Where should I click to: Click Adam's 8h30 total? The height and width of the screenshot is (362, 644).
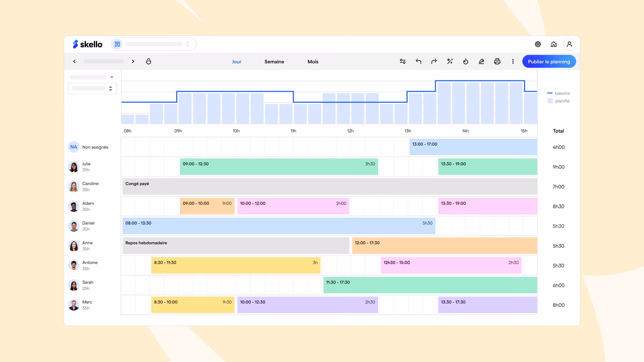(558, 206)
